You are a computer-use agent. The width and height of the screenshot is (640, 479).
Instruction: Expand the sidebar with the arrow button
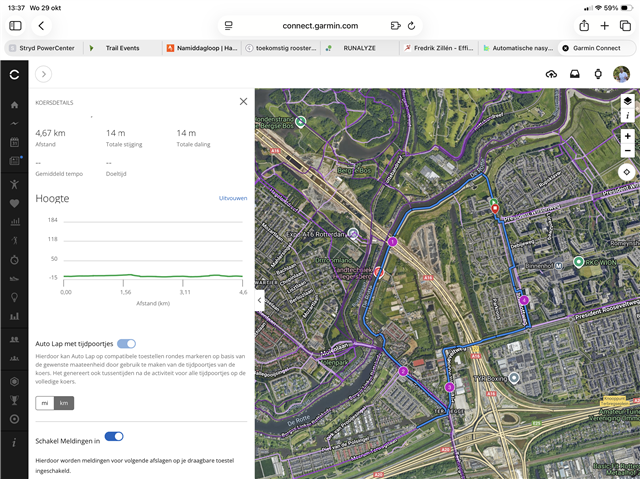pos(44,74)
